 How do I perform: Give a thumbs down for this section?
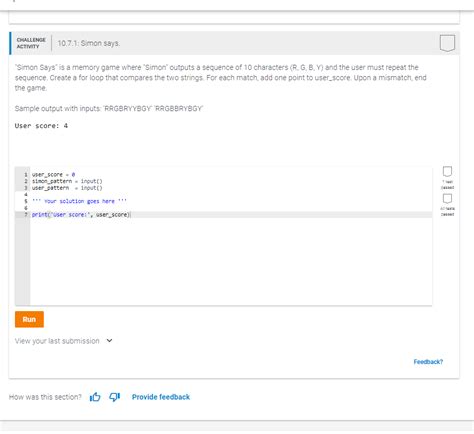click(114, 397)
